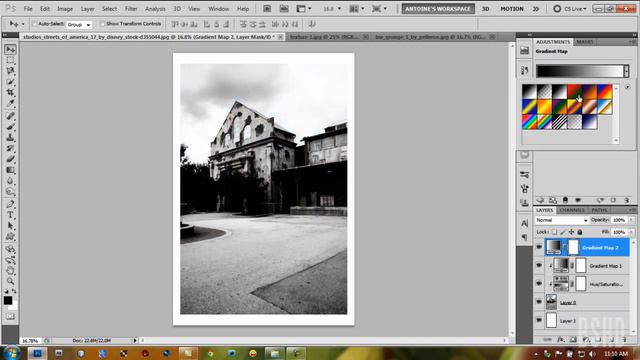Hide Layer 1 visibility eye
The image size is (640, 360).
pyautogui.click(x=539, y=320)
